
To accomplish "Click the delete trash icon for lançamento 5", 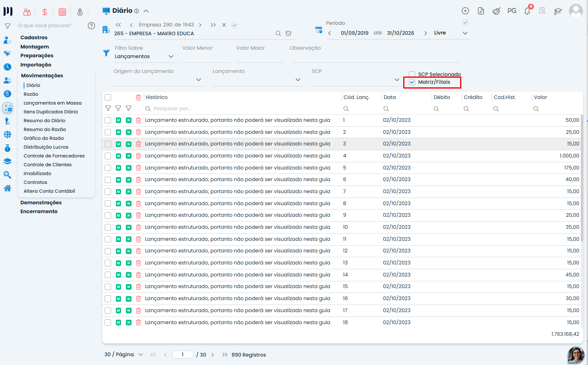I will click(138, 168).
